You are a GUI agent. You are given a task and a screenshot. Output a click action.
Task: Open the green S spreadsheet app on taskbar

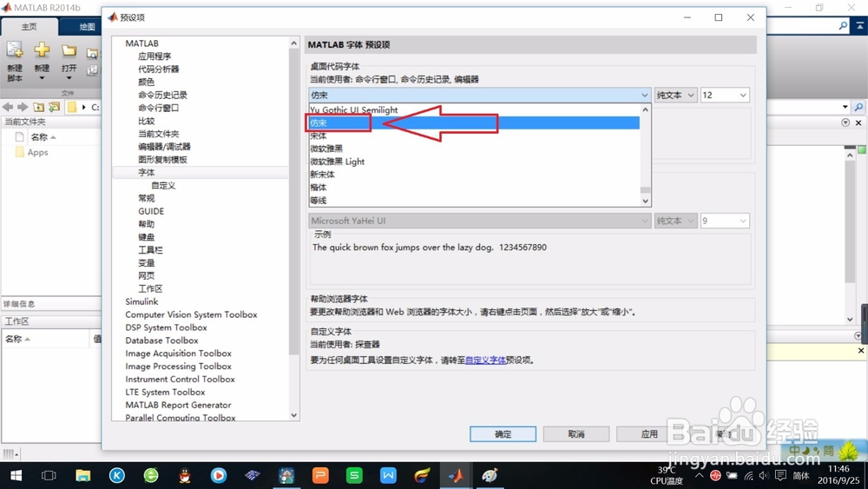click(x=354, y=476)
